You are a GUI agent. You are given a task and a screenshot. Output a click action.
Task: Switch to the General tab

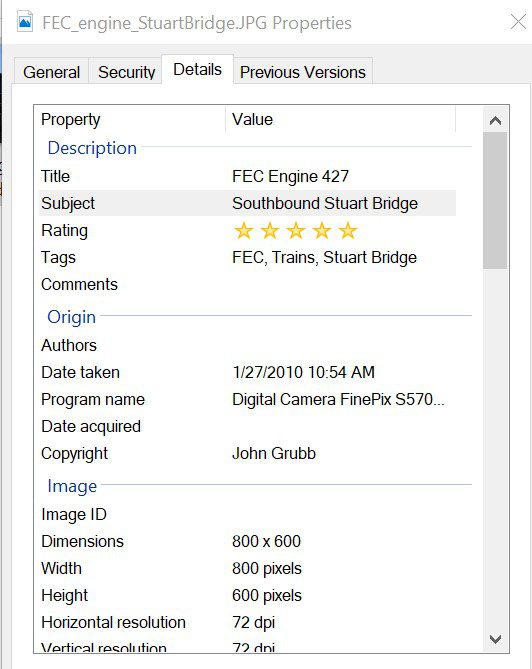click(52, 72)
